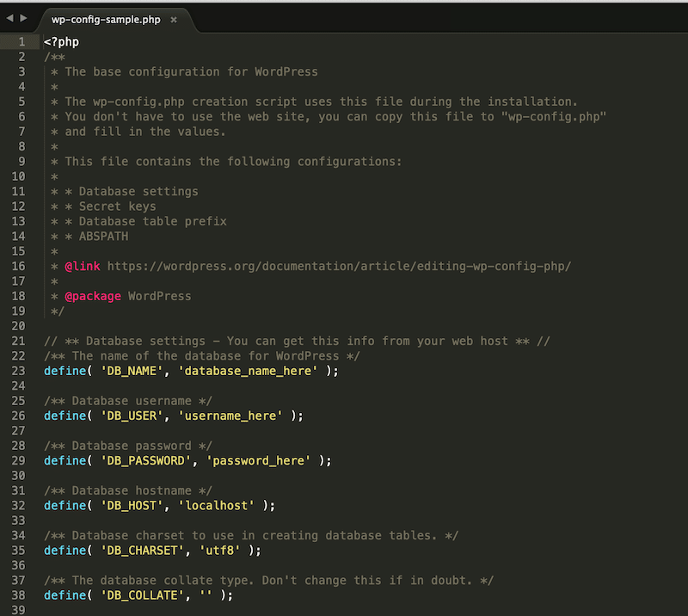This screenshot has width=688, height=616.
Task: Click the 'DB_HOST' string
Action: [132, 506]
